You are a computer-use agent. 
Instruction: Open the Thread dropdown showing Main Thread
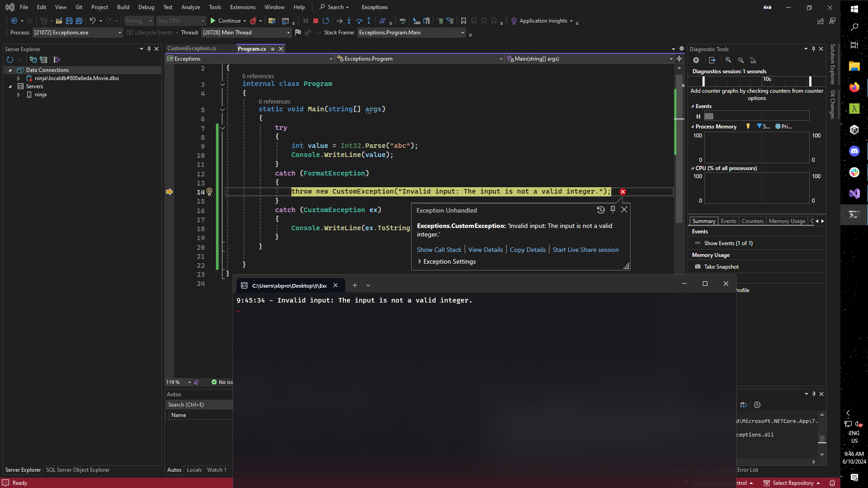tap(246, 33)
